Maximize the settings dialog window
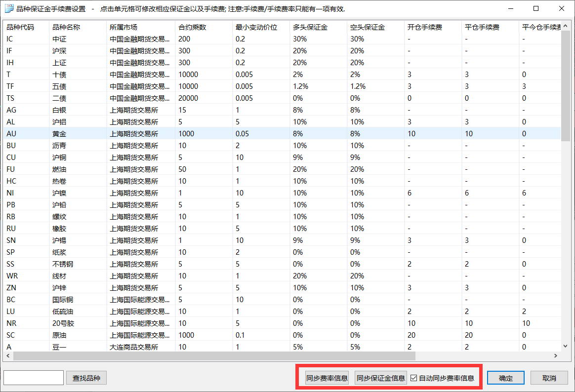575x392 pixels. pyautogui.click(x=536, y=8)
